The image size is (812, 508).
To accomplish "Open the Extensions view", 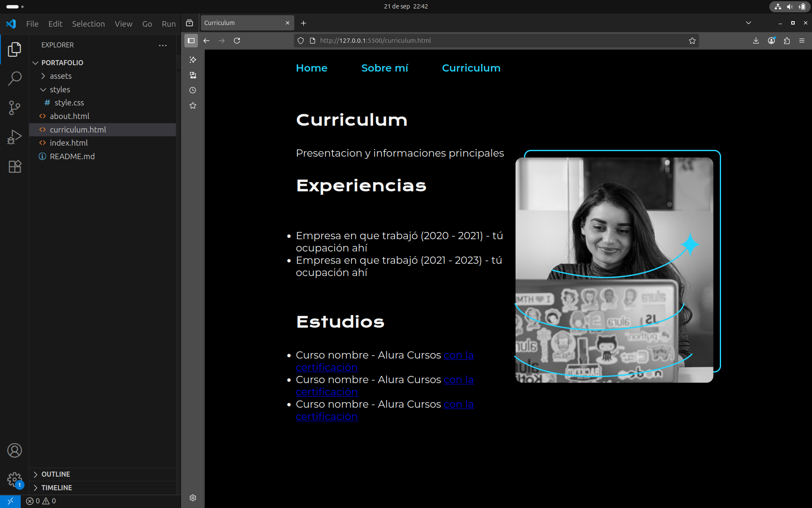I will click(x=14, y=166).
